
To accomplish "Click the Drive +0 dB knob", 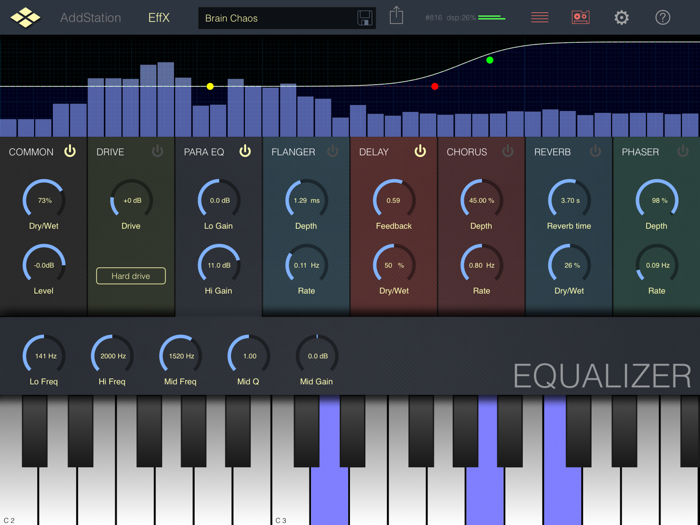I will click(x=131, y=200).
